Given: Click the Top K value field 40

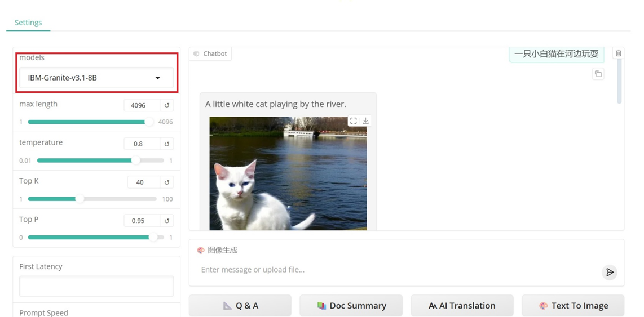Looking at the screenshot, I should coord(143,182).
